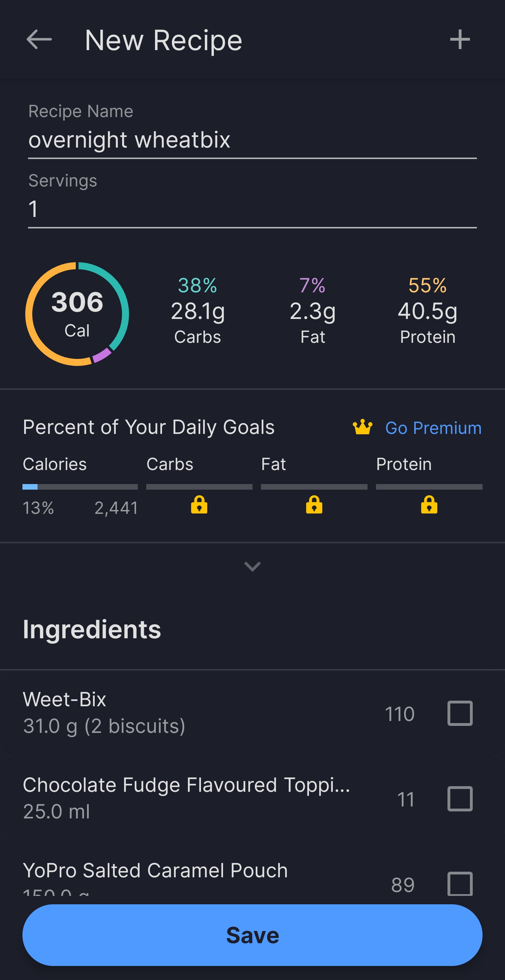Viewport: 505px width, 980px height.
Task: Edit the Servings field
Action: [x=252, y=209]
